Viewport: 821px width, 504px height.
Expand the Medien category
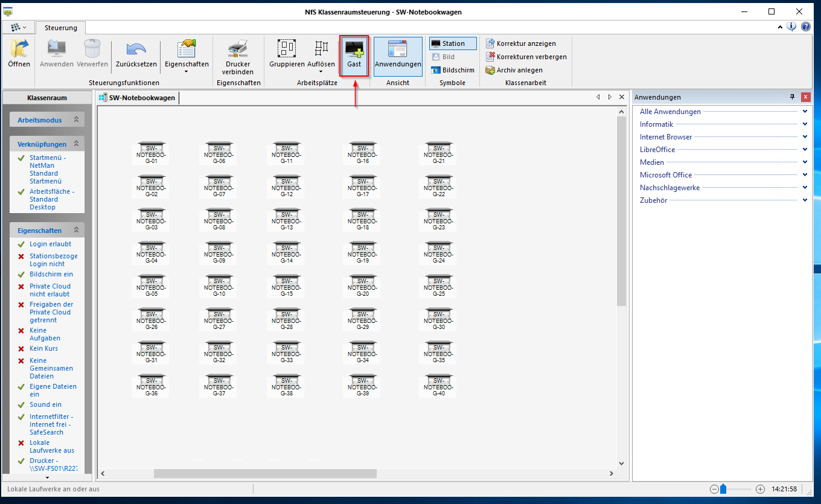tap(805, 162)
